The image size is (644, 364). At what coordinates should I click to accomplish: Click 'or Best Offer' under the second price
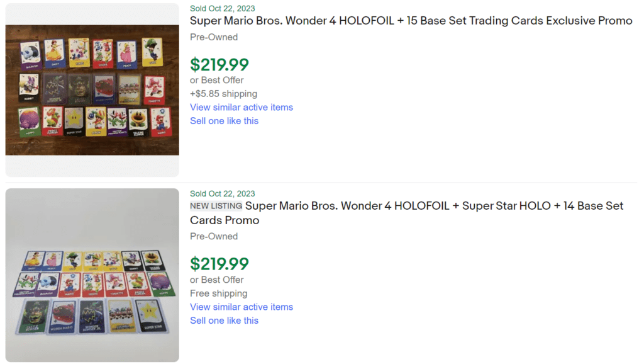[217, 279]
